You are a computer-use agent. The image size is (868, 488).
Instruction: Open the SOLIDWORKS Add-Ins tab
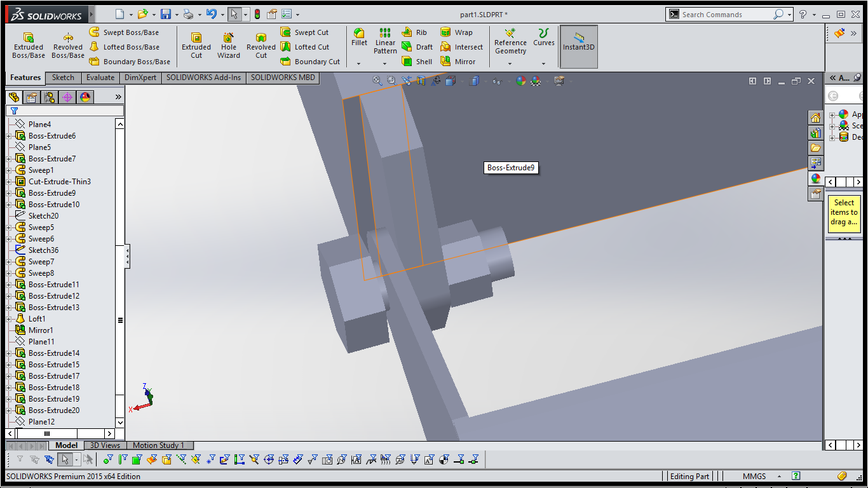tap(204, 78)
